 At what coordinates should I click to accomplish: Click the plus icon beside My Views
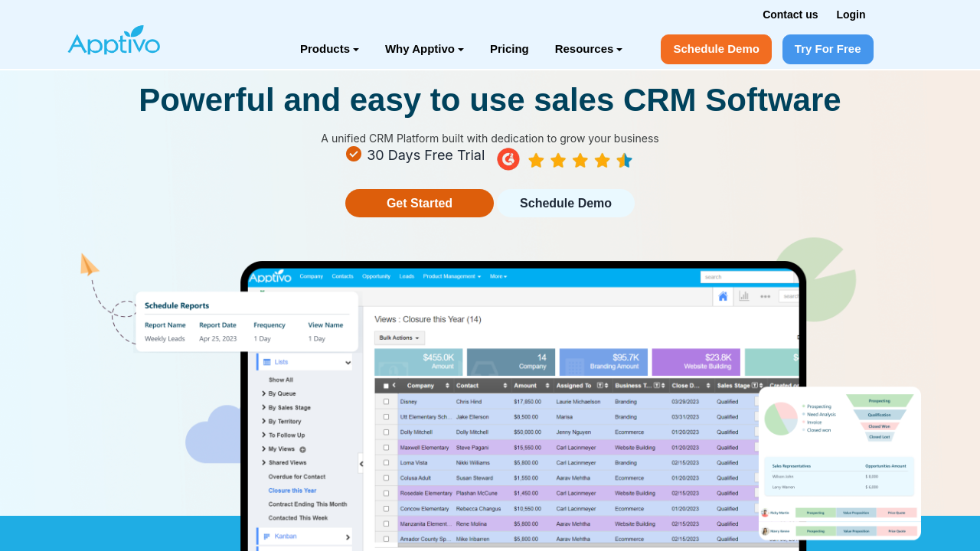[302, 449]
